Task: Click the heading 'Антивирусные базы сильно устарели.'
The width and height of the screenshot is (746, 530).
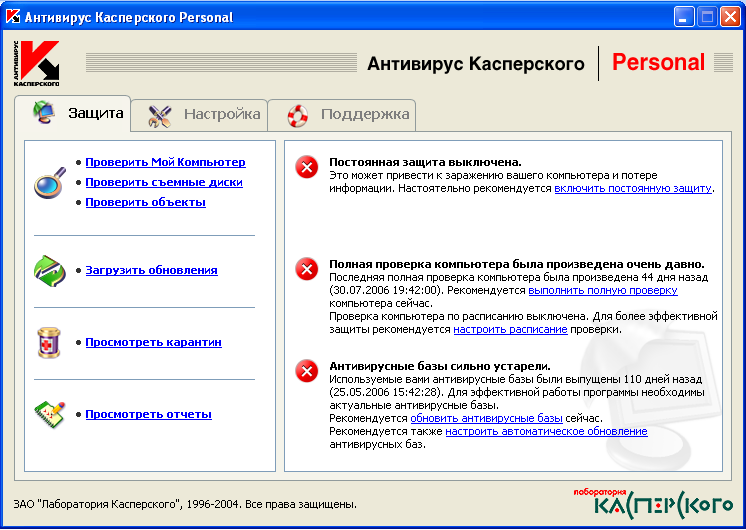Action: click(440, 366)
